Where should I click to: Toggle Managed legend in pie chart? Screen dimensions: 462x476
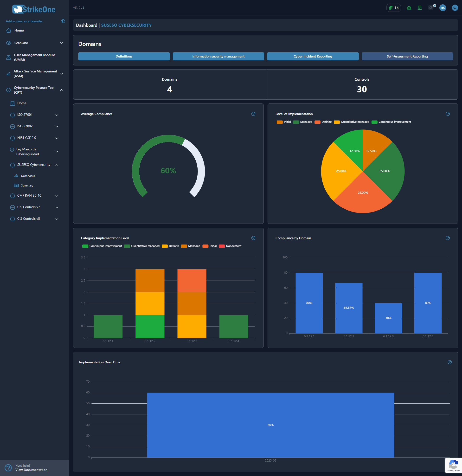pos(302,122)
